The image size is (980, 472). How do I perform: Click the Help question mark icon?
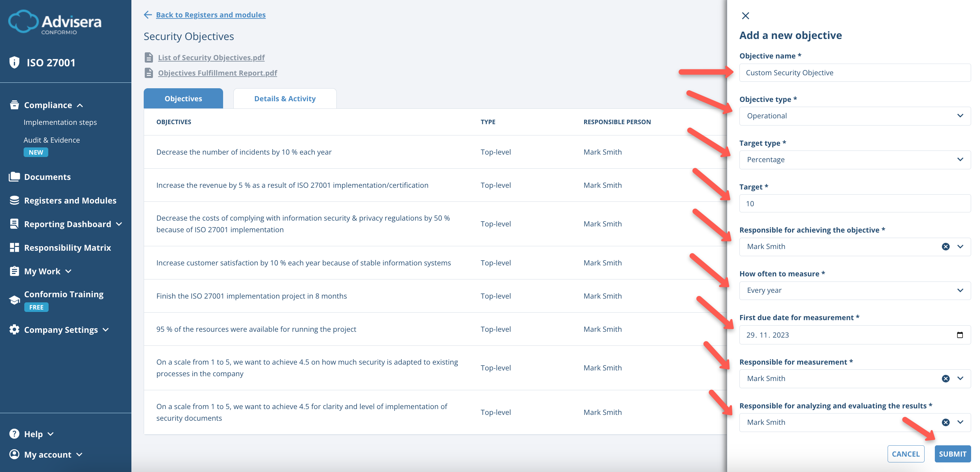14,433
